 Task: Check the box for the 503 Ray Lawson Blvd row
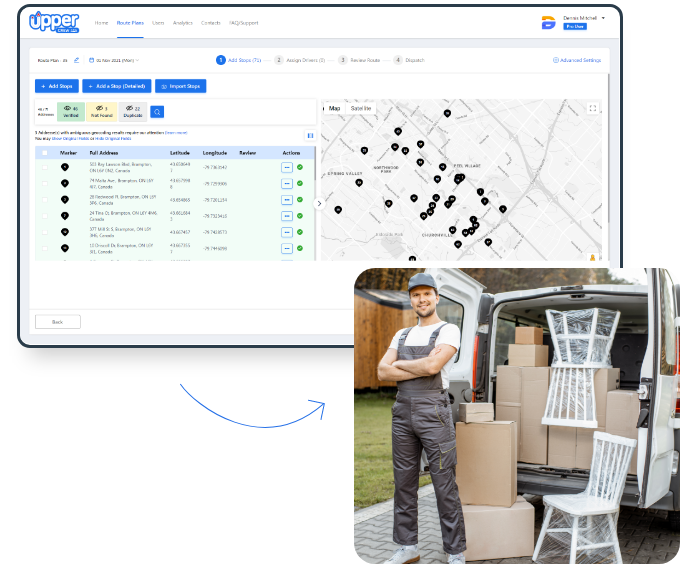coord(45,167)
